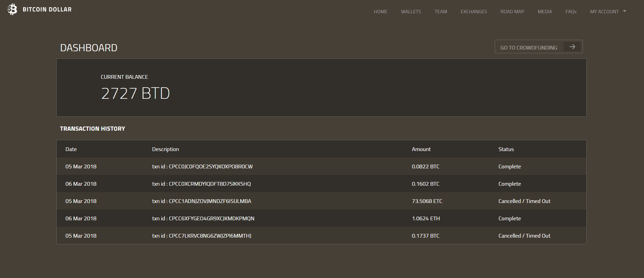Screen dimensions: 644x278
Task: Click the date of the 73.5068 ETC transaction
Action: pos(81,201)
